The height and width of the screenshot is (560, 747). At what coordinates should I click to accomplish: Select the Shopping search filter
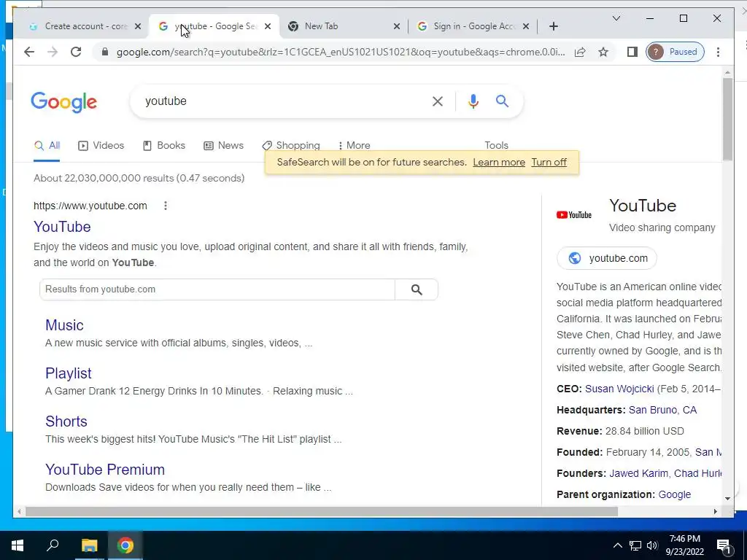pos(291,145)
